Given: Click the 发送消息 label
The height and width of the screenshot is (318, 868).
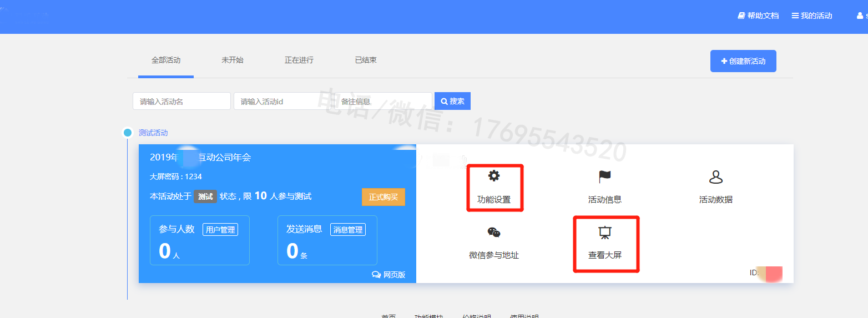Looking at the screenshot, I should (304, 229).
